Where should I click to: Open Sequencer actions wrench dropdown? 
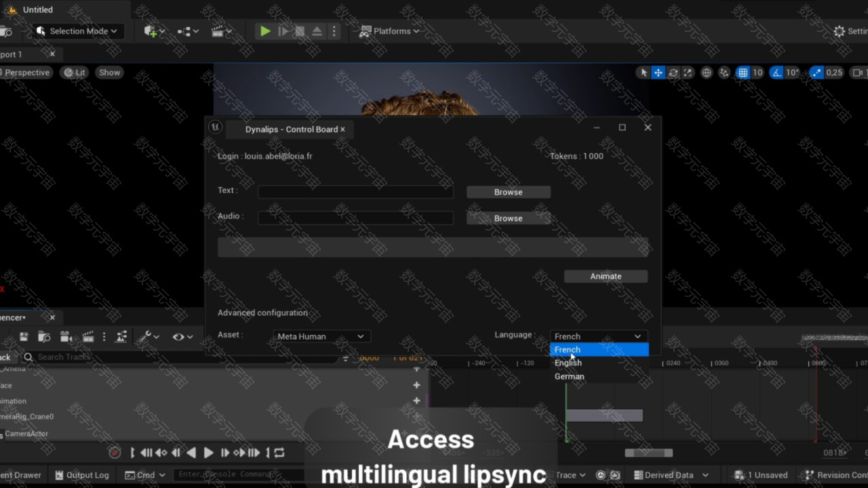(x=148, y=337)
